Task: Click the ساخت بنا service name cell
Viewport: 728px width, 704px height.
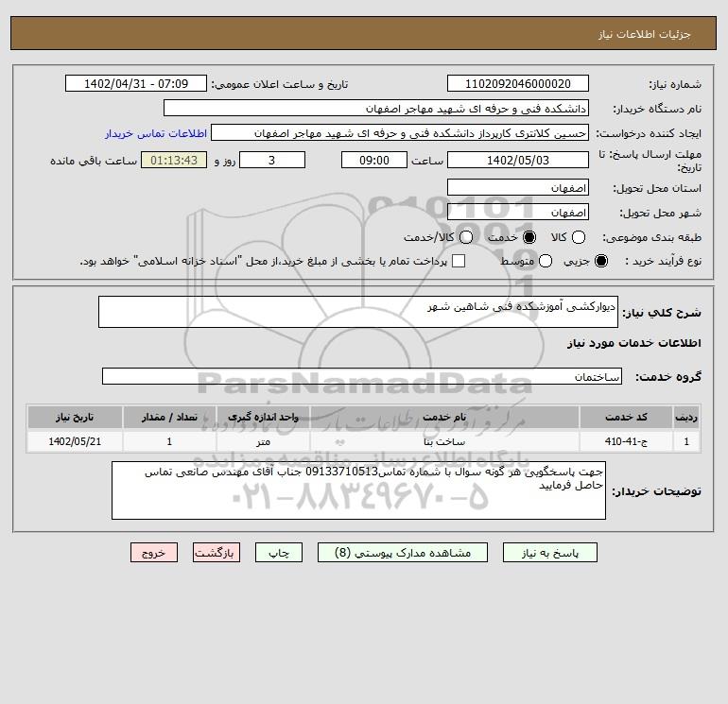Action: click(x=444, y=441)
